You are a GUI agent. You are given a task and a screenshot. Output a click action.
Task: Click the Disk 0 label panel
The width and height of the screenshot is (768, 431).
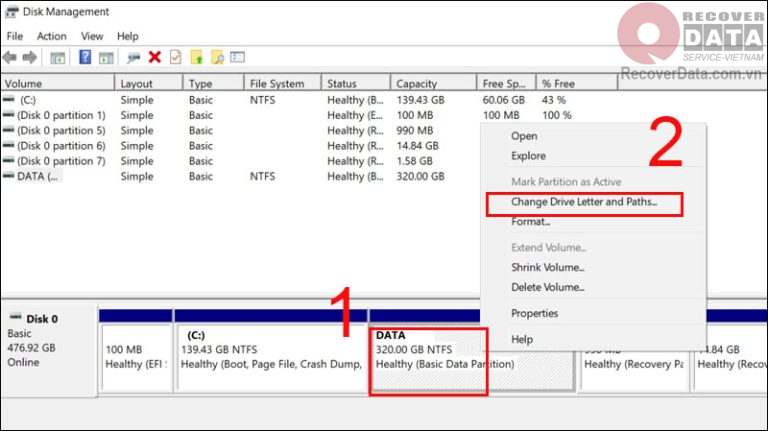tap(48, 340)
